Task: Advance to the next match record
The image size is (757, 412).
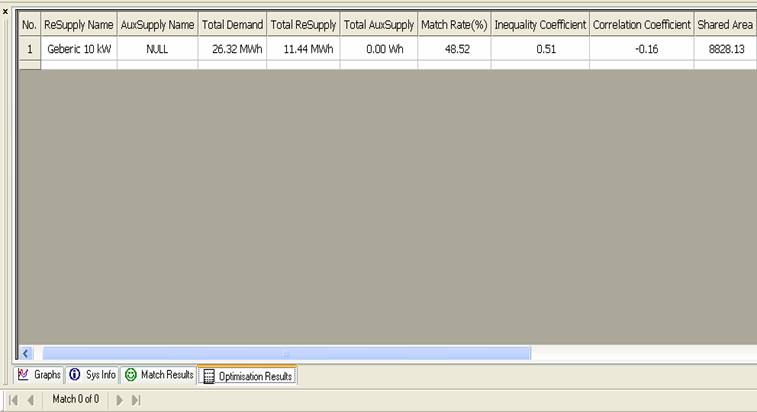Action: (x=120, y=400)
